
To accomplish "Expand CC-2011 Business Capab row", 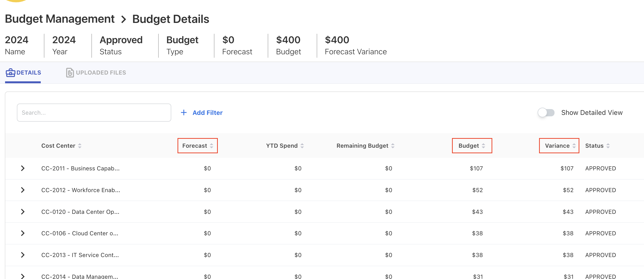I will pyautogui.click(x=23, y=168).
